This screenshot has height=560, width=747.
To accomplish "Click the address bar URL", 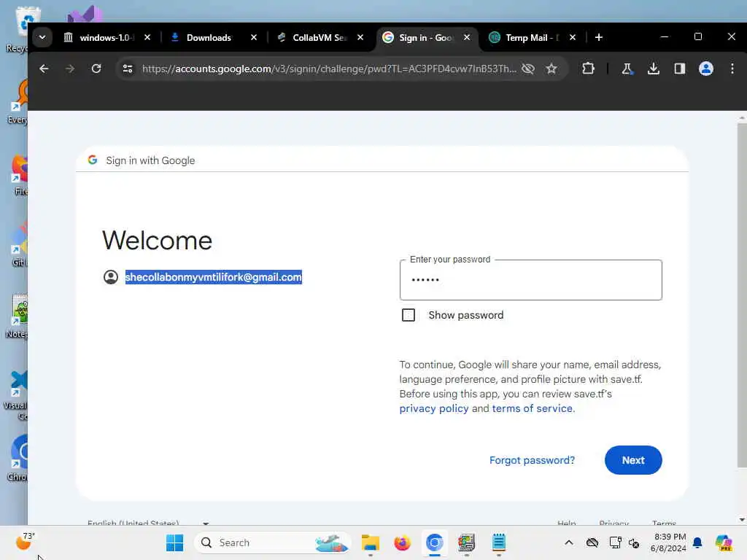I will pos(329,69).
